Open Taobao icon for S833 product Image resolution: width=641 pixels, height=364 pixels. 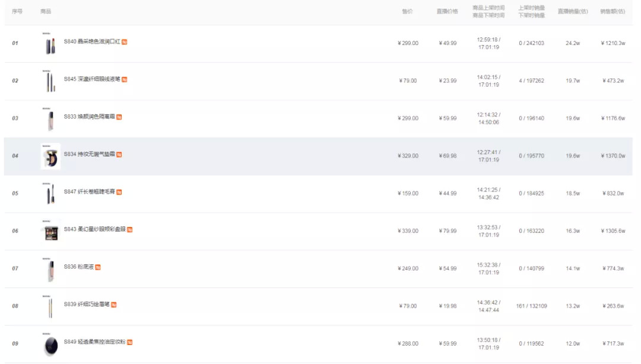point(119,117)
